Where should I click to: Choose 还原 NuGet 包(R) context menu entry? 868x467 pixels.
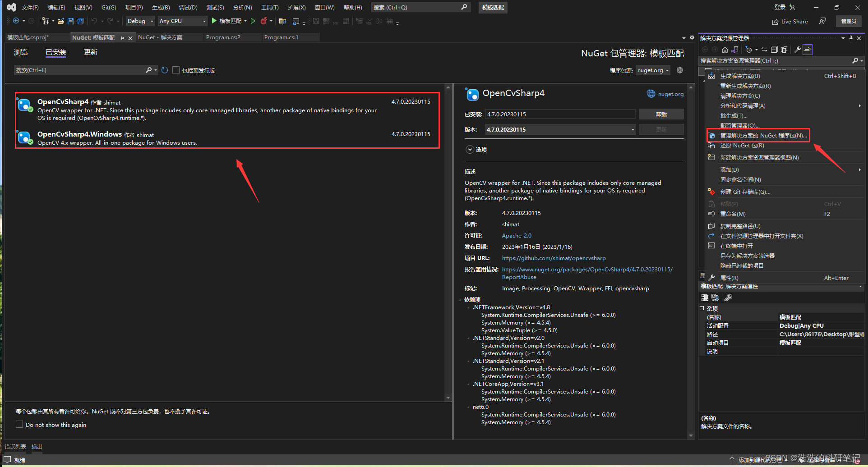point(742,145)
